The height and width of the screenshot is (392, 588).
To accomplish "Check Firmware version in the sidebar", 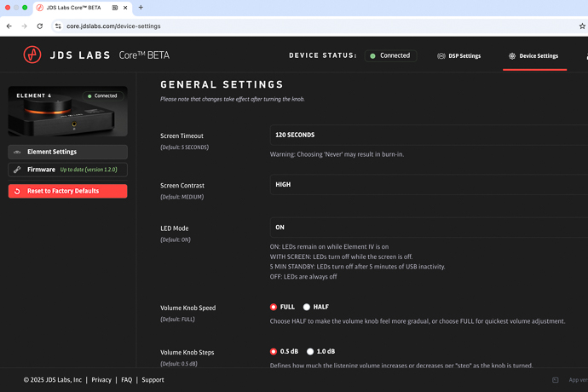I will click(68, 170).
